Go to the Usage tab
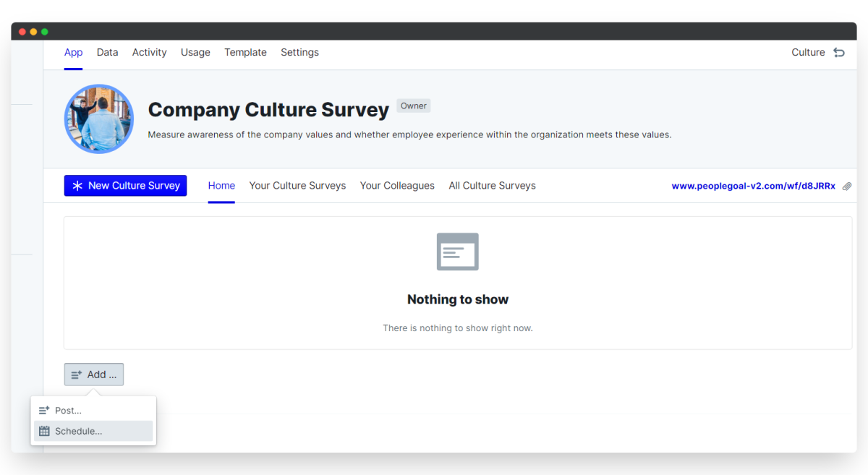 pyautogui.click(x=195, y=53)
